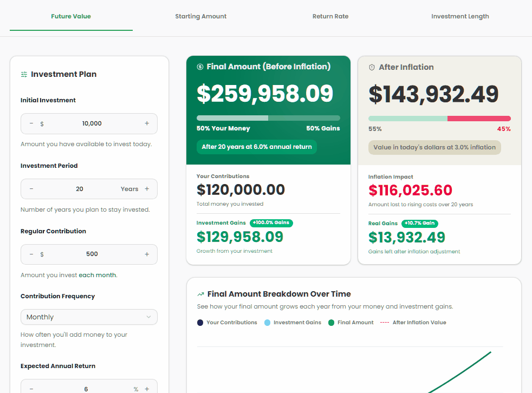Image resolution: width=532 pixels, height=393 pixels.
Task: Click the Contribution Frequency dropdown chevron
Action: point(148,317)
